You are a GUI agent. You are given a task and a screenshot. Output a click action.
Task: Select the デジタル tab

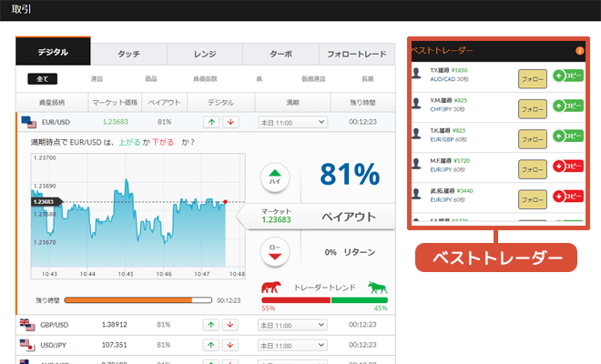(53, 51)
